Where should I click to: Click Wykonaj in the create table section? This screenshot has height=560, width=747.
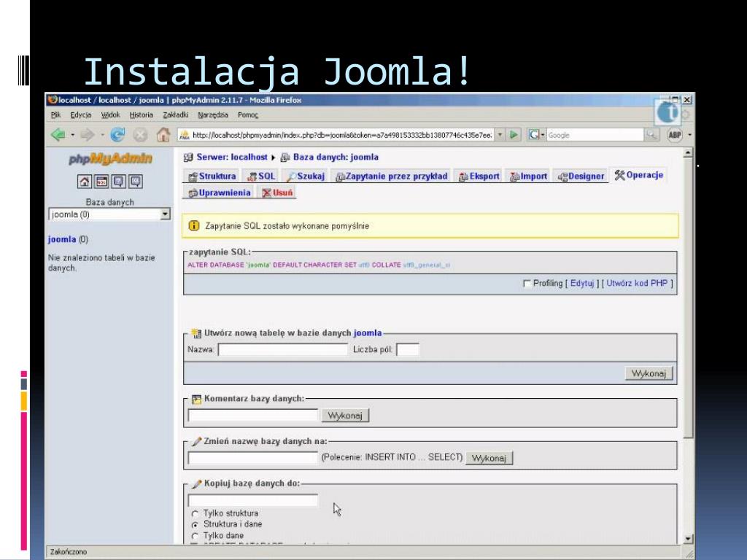tap(649, 373)
